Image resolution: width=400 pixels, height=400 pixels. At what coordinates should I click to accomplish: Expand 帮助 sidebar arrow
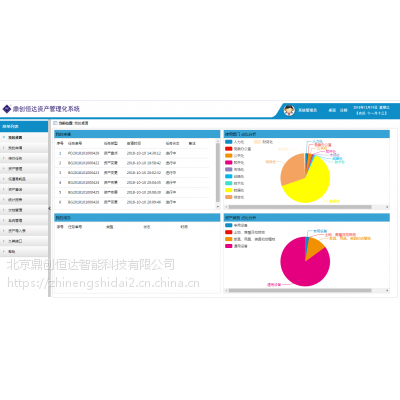tap(4, 251)
